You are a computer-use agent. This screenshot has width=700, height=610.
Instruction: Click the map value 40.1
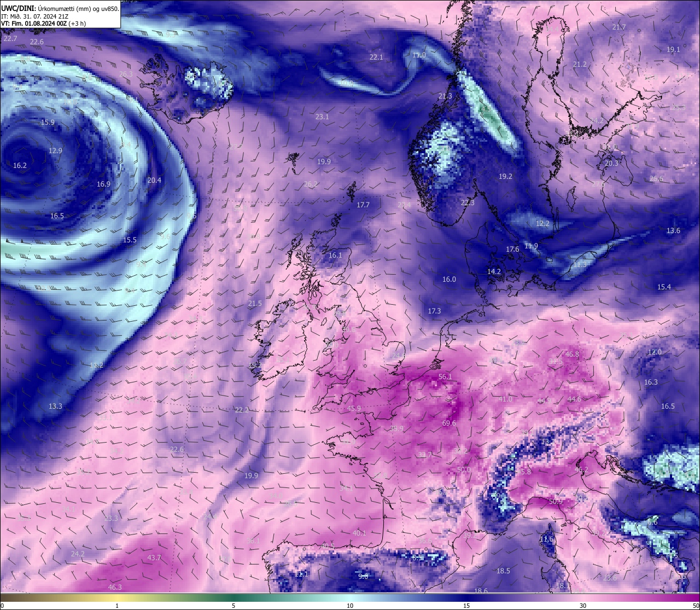point(359,532)
